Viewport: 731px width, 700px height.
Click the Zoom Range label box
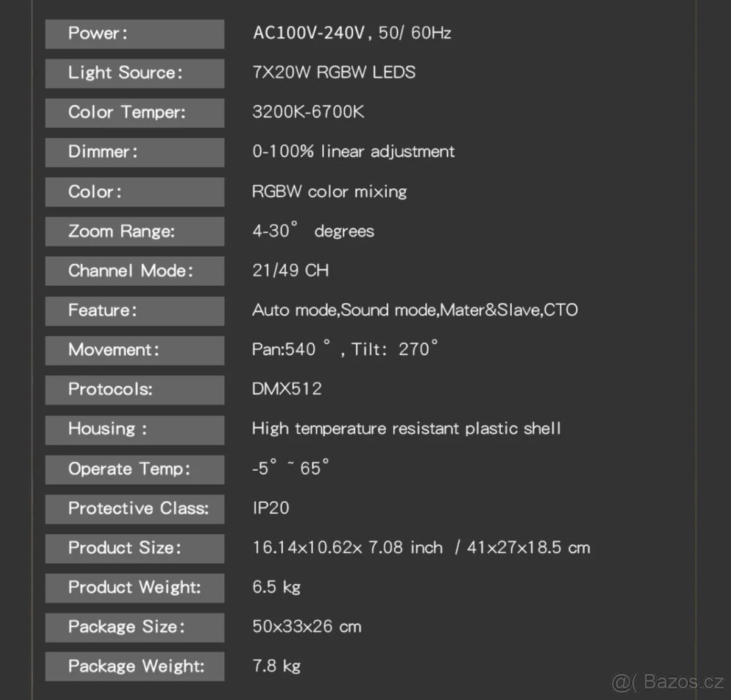[135, 232]
